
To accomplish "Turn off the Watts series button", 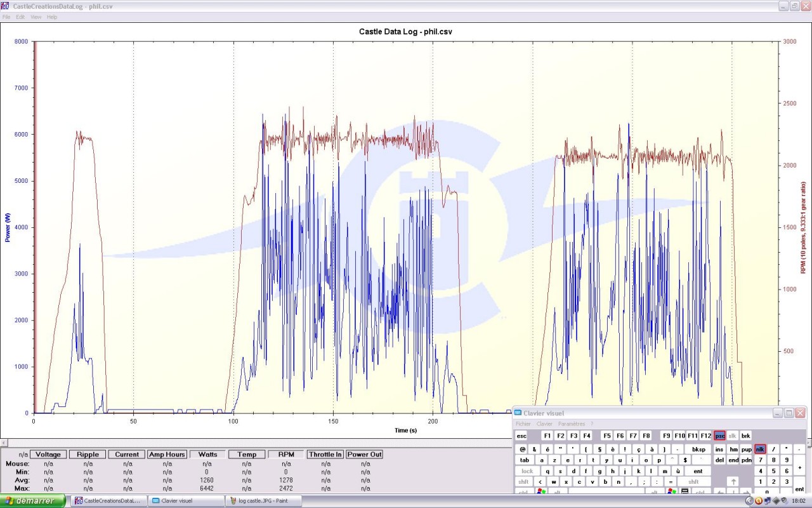I will 207,454.
